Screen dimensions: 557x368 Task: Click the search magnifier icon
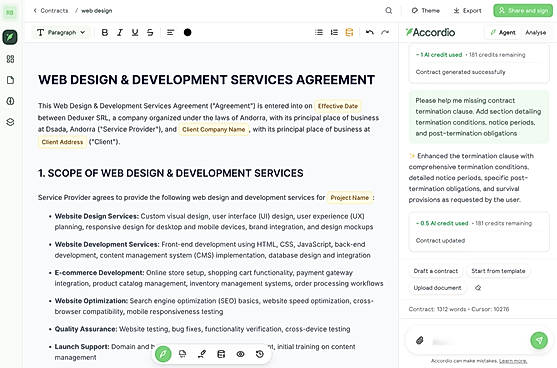click(x=389, y=11)
